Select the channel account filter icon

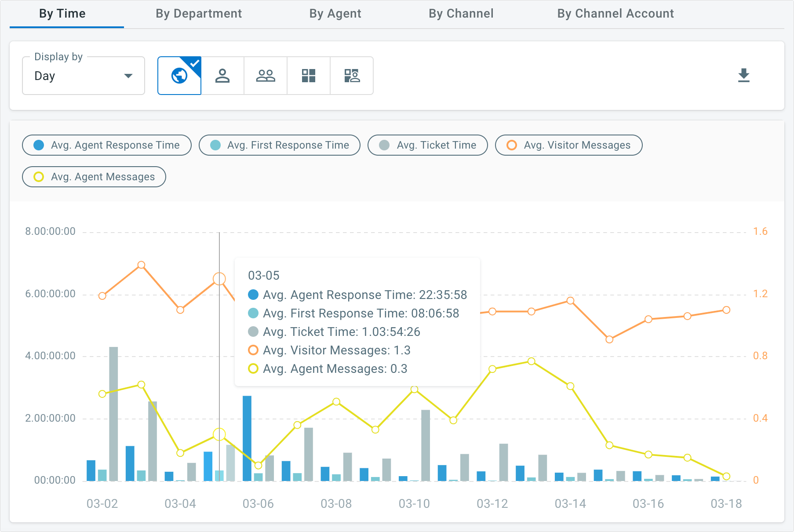[x=352, y=76]
